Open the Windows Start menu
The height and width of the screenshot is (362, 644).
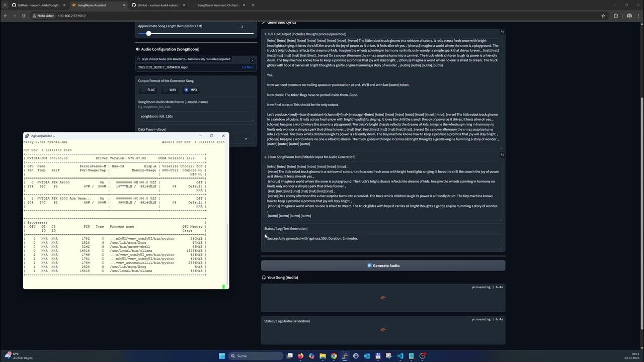[222, 356]
